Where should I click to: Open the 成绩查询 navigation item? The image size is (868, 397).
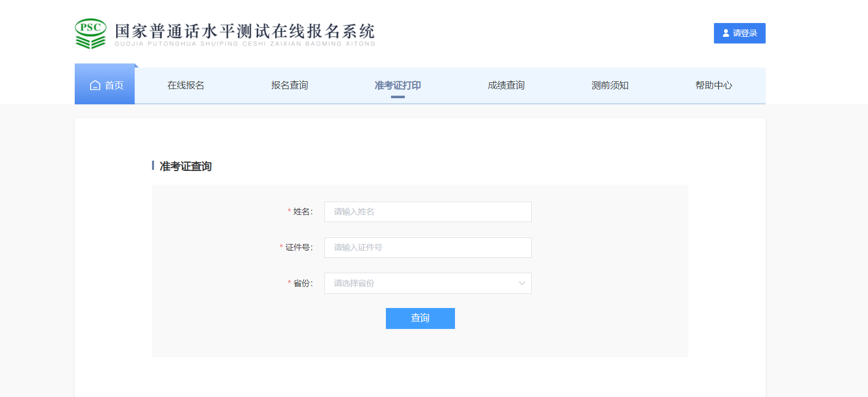point(506,85)
